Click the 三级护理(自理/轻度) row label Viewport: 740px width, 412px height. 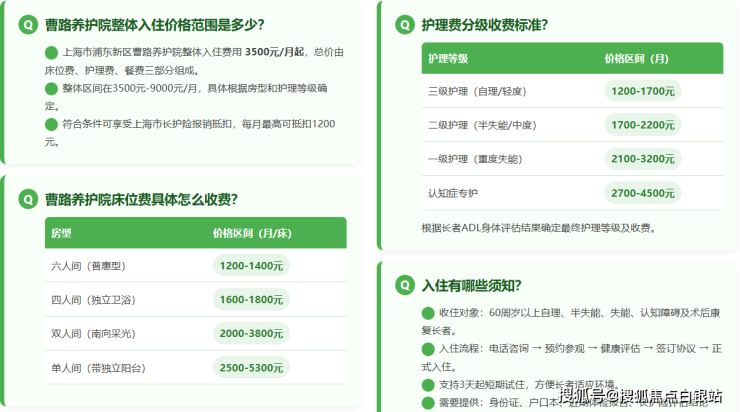[x=477, y=91]
